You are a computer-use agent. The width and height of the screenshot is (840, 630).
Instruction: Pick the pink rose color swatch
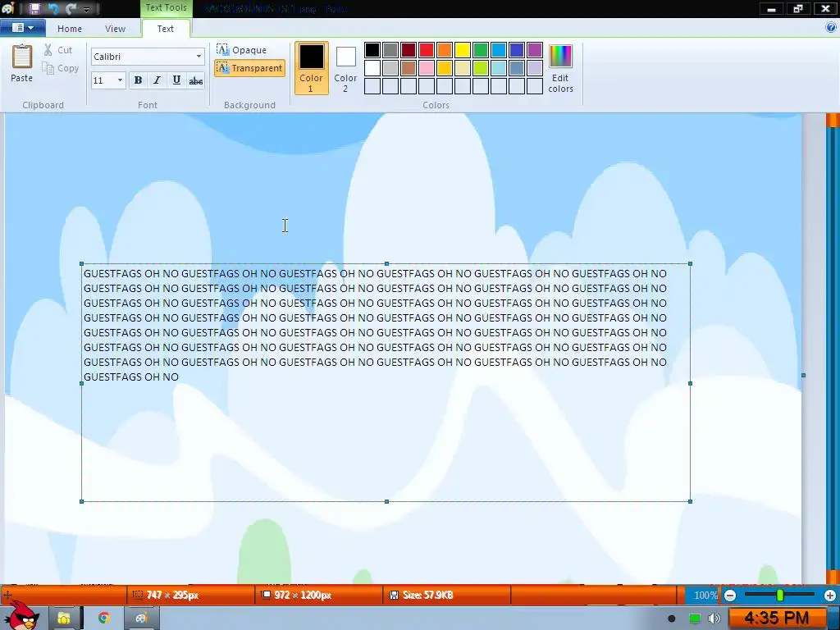tap(427, 68)
